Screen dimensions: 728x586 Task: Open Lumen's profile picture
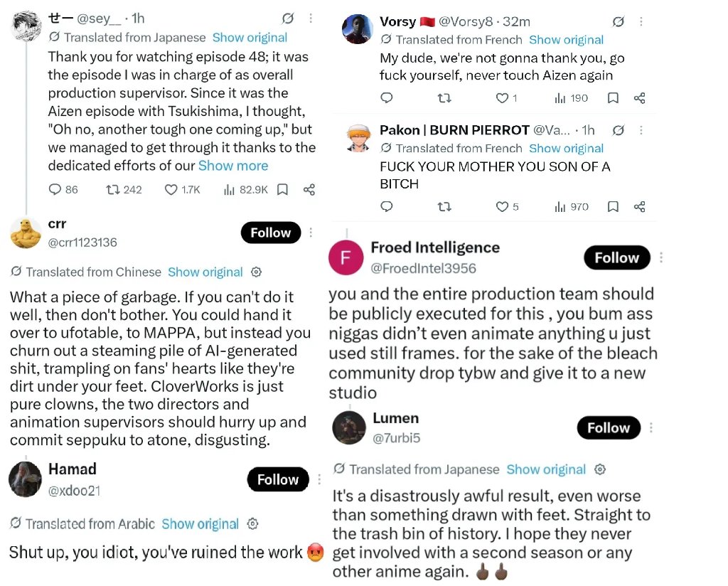click(349, 427)
